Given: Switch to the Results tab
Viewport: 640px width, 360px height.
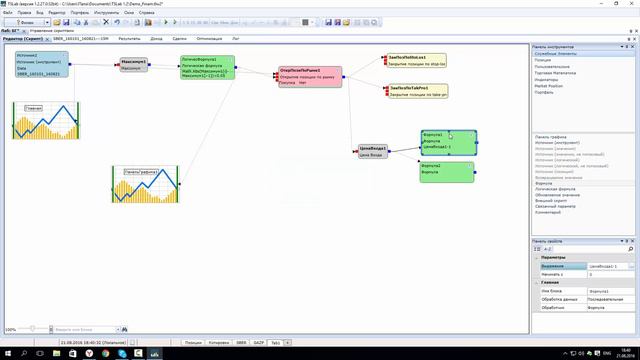Looking at the screenshot, I should pos(129,39).
